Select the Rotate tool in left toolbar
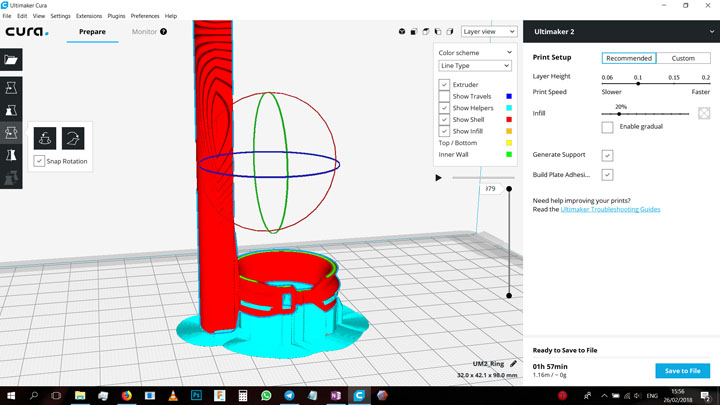 11,133
